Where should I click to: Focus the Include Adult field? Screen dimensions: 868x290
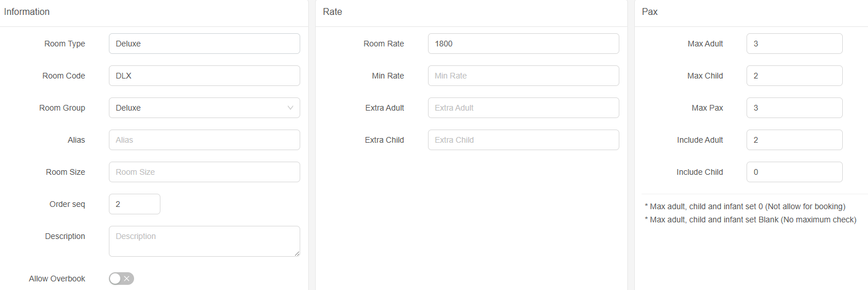[x=794, y=140]
